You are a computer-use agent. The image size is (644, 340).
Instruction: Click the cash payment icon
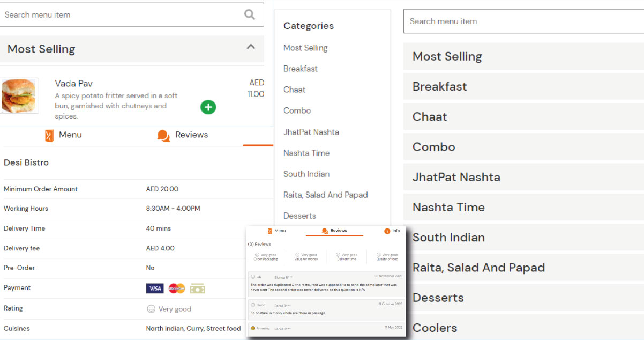198,288
